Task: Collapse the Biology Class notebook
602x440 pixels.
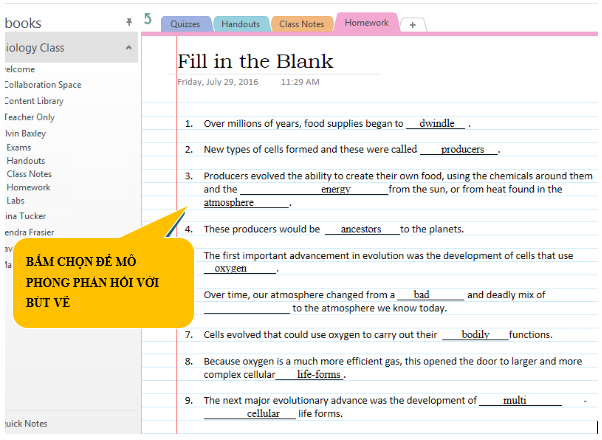Action: tap(129, 47)
